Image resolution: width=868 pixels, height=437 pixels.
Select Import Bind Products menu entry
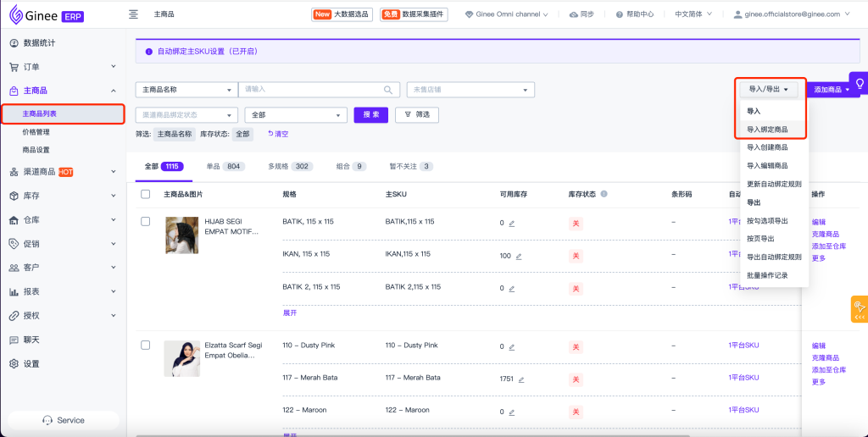pos(767,130)
